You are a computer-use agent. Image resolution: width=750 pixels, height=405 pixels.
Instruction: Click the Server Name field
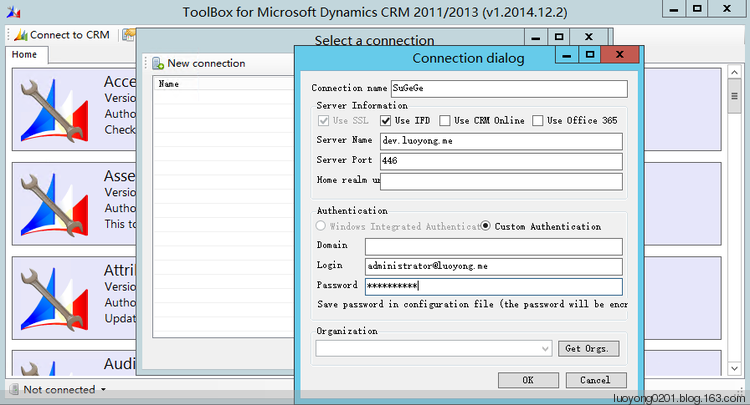pyautogui.click(x=501, y=141)
